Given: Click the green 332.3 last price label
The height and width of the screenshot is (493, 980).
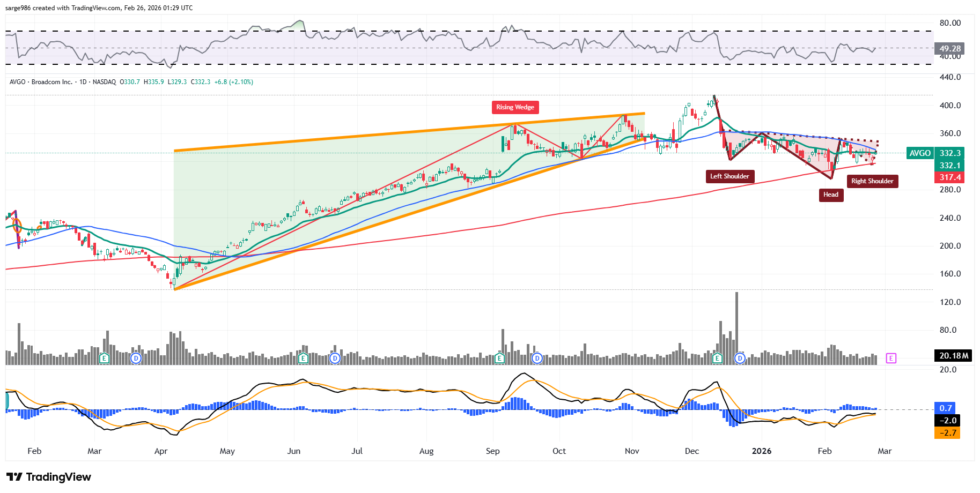Looking at the screenshot, I should pyautogui.click(x=950, y=153).
